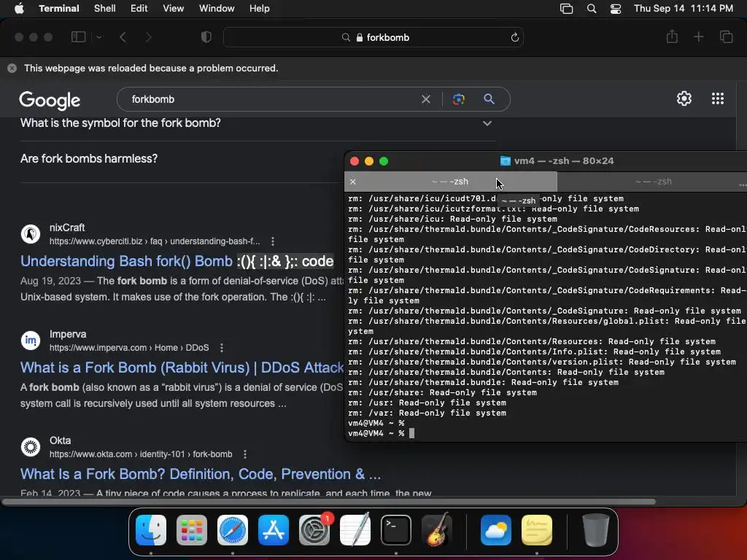Open GarageBand from the Dock
Screen dimensions: 747x560
tap(437, 530)
